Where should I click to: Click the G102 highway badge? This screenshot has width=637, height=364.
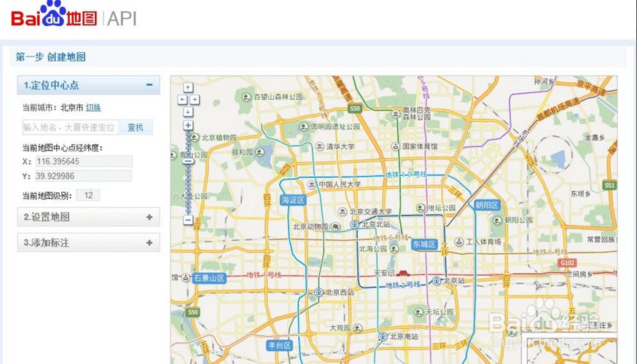(x=567, y=263)
